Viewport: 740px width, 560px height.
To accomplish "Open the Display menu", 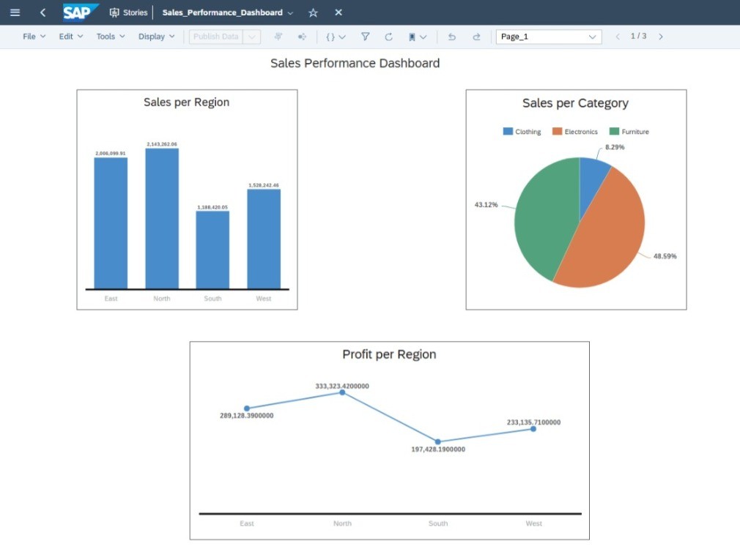I will pos(156,37).
